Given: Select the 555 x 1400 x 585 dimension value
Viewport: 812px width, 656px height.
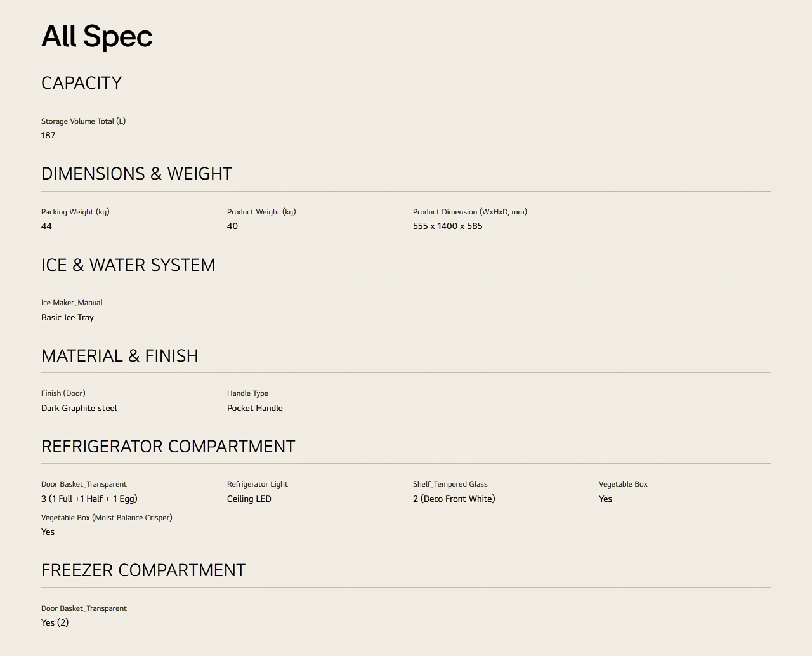Looking at the screenshot, I should click(448, 226).
